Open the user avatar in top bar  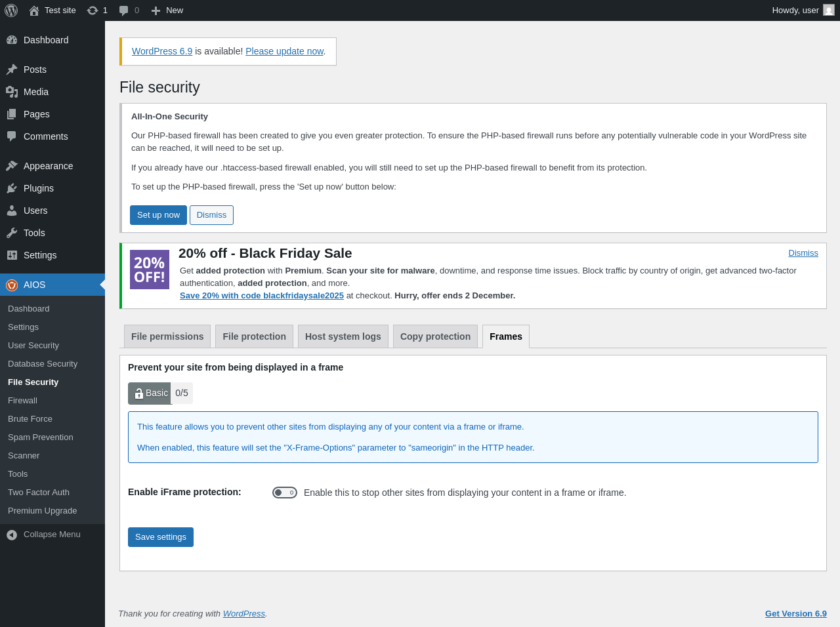pyautogui.click(x=829, y=10)
